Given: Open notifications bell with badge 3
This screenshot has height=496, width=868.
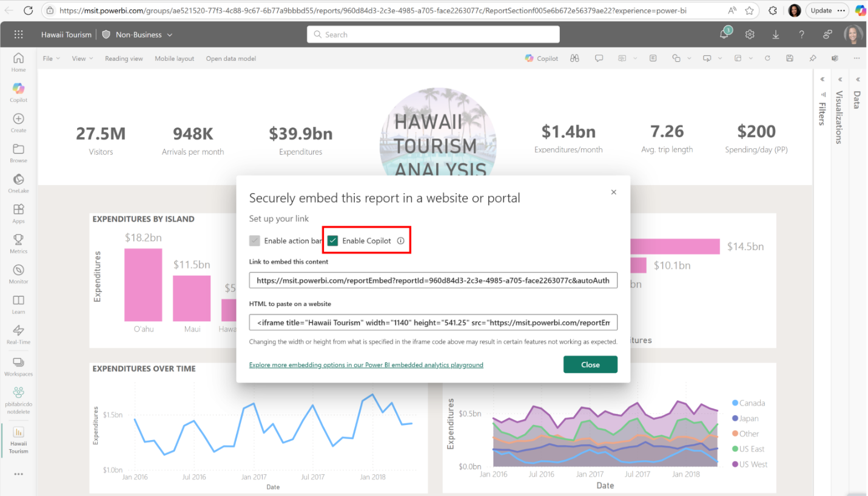Looking at the screenshot, I should tap(724, 34).
